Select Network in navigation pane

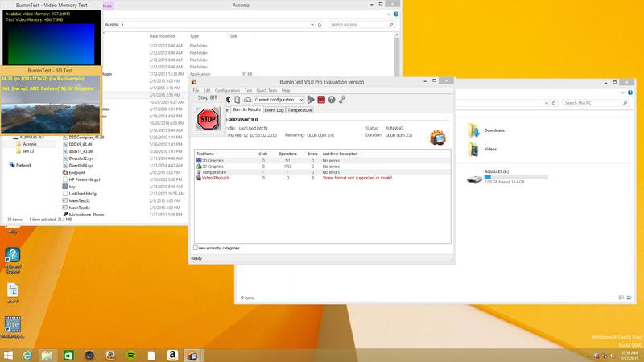pos(24,165)
